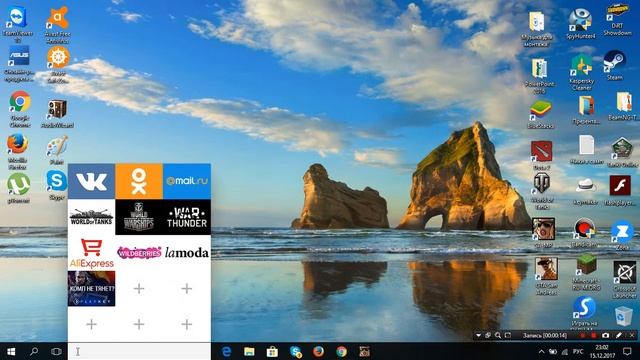
Task: Open the recorder app icon on the taskbar
Action: (364, 351)
